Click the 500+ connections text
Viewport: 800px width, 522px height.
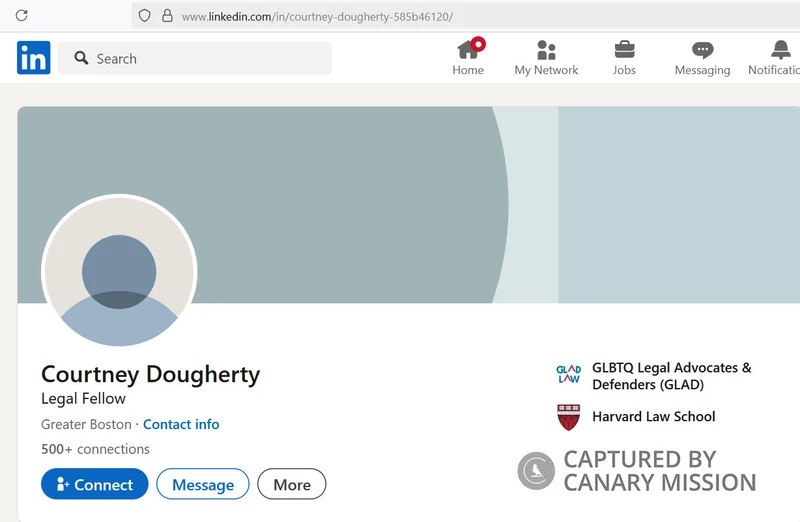point(95,449)
